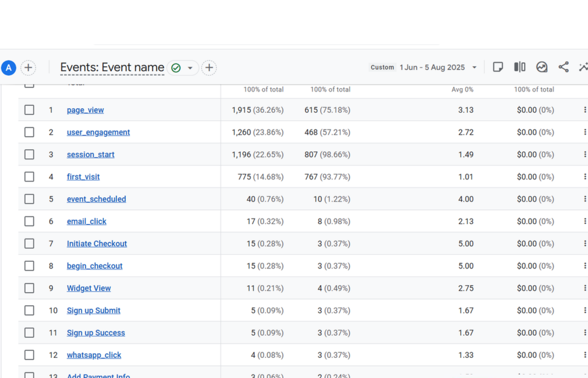
Task: Open the Insights chart icon
Action: [542, 67]
